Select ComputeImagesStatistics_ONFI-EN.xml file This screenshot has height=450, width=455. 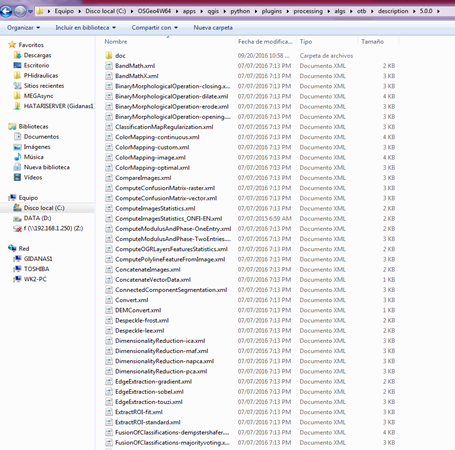(x=168, y=218)
